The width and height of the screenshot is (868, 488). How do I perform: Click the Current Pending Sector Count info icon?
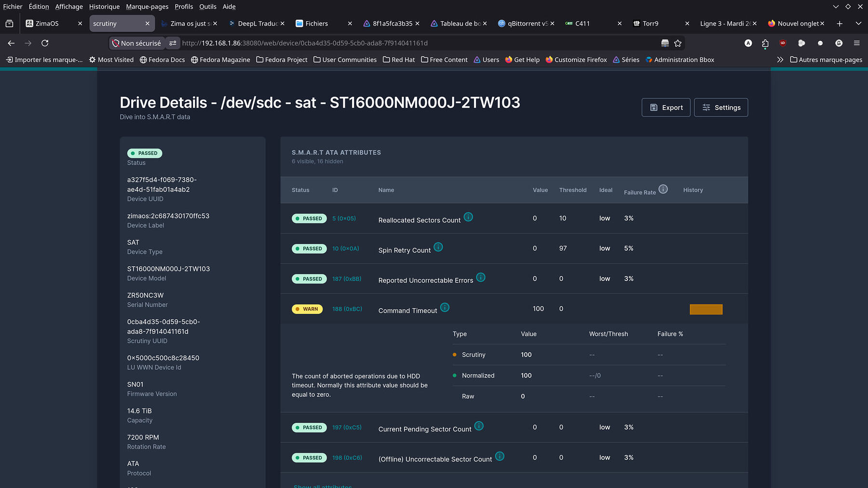pos(479,426)
